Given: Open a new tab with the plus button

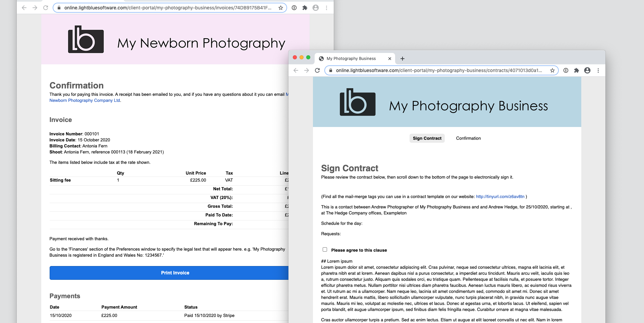Looking at the screenshot, I should (x=402, y=59).
